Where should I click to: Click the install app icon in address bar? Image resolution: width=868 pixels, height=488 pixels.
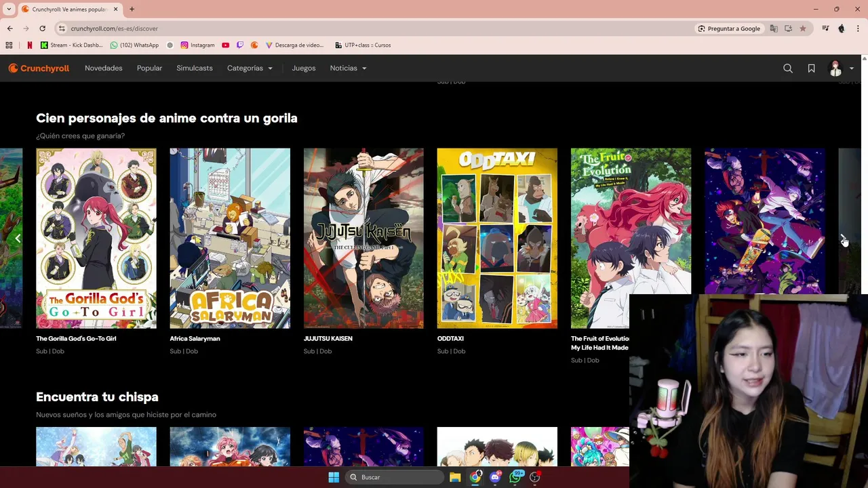click(x=788, y=28)
